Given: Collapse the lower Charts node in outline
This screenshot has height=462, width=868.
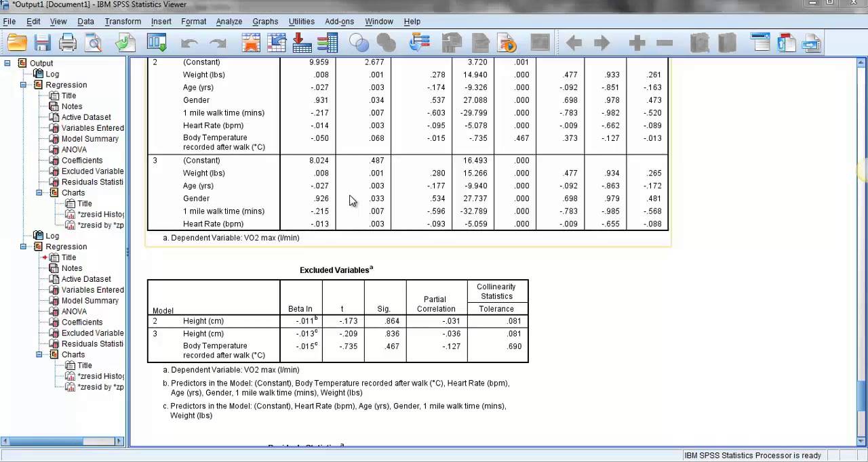Looking at the screenshot, I should pos(39,354).
